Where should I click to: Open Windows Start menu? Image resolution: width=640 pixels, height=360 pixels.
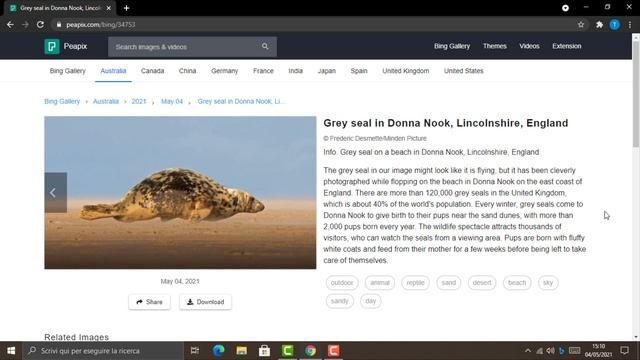point(11,351)
